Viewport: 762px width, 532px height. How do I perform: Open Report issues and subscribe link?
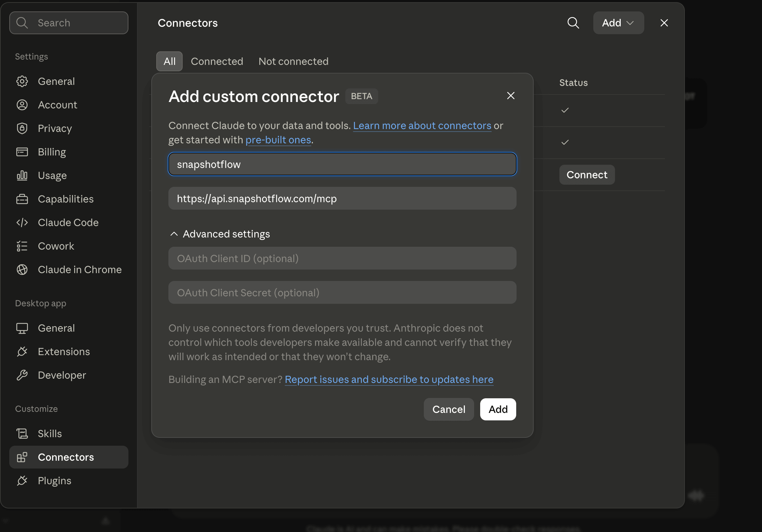[389, 379]
